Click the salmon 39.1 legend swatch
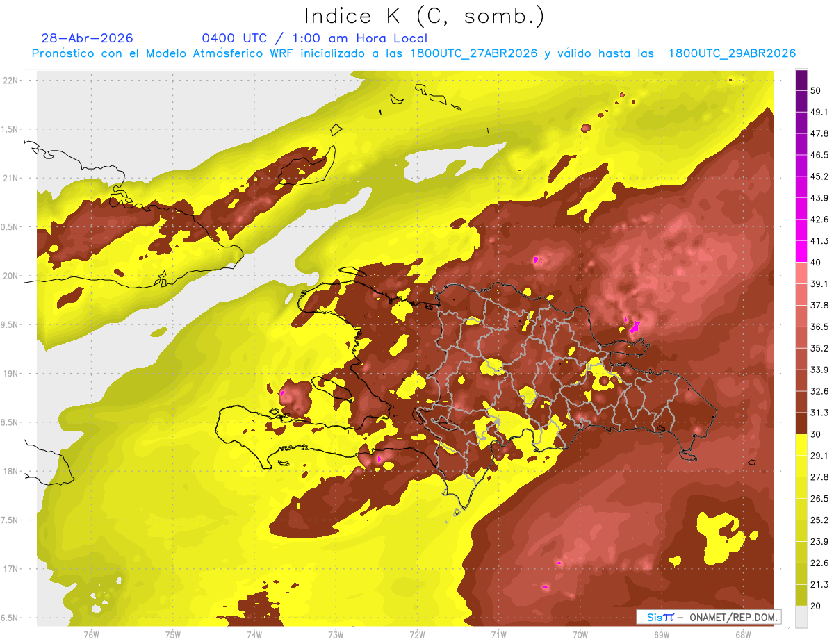Viewport: 834px width, 644px height. [x=801, y=272]
